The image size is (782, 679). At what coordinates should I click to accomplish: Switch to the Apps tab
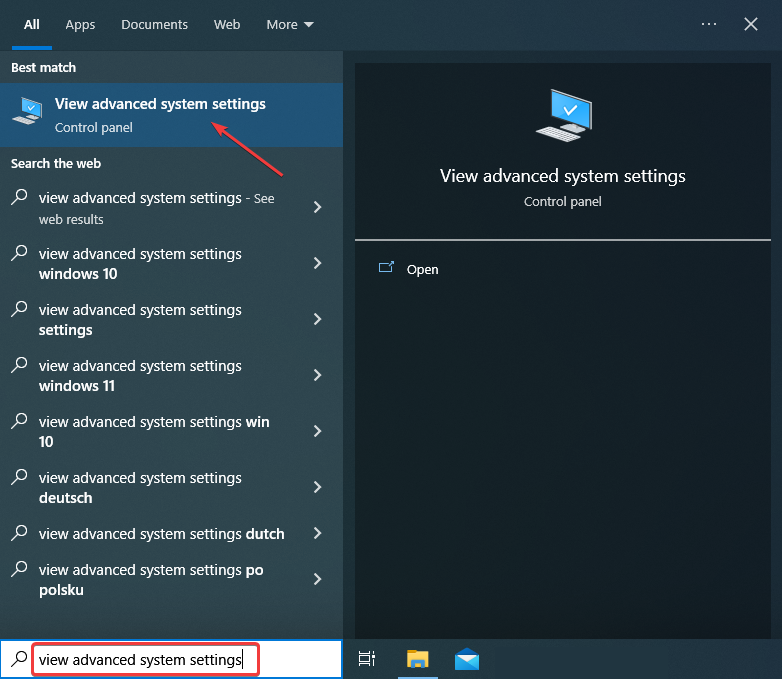80,24
